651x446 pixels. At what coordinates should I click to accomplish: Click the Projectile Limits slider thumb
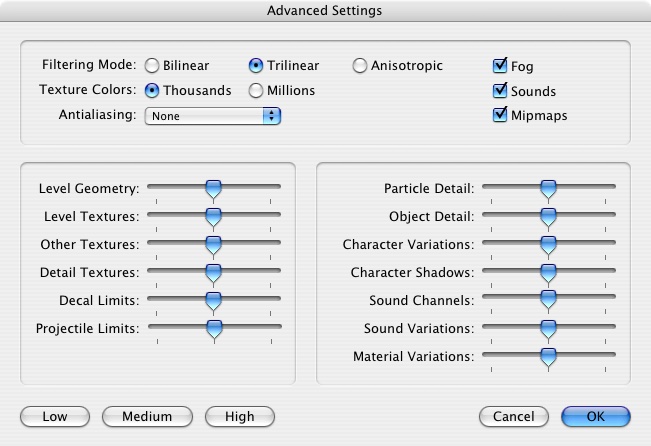(x=213, y=328)
